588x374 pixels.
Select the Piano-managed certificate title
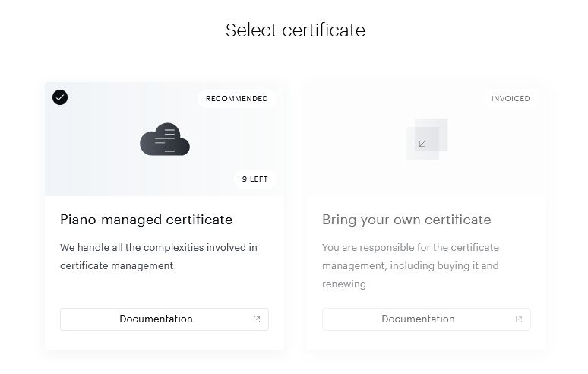[146, 220]
